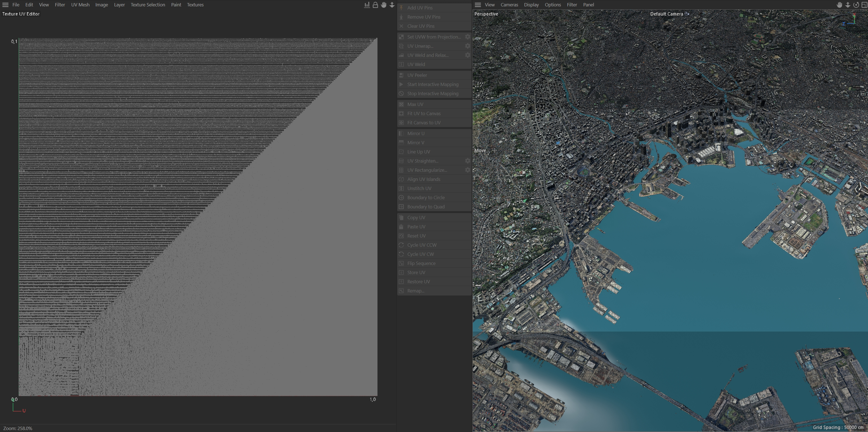The height and width of the screenshot is (432, 868).
Task: Open options gear next to UV Unwrap
Action: [x=468, y=46]
